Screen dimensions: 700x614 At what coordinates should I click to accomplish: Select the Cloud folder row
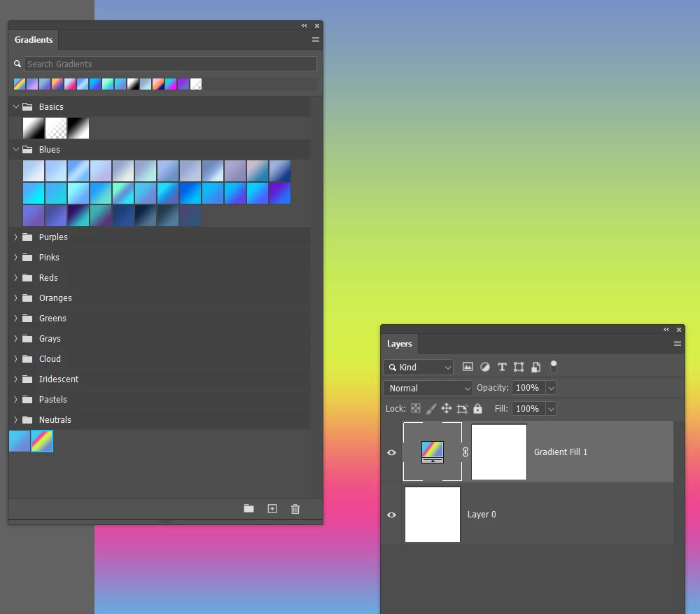160,359
